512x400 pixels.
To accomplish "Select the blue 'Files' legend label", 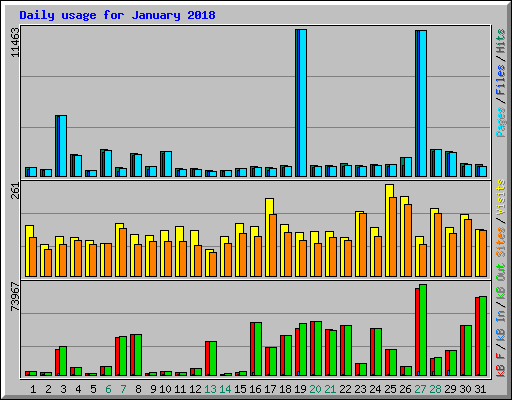I will pos(500,80).
